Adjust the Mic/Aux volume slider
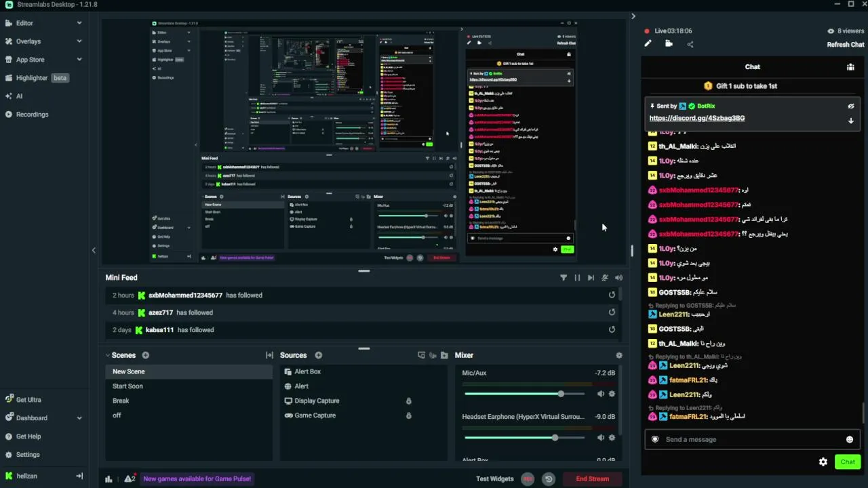The image size is (868, 488). click(524, 394)
